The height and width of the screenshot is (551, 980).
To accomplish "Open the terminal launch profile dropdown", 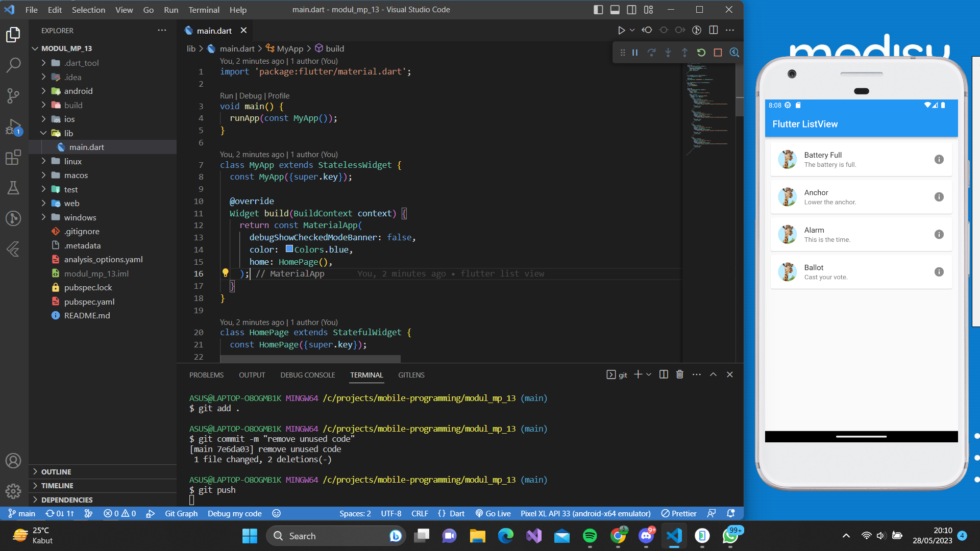I will coord(649,374).
